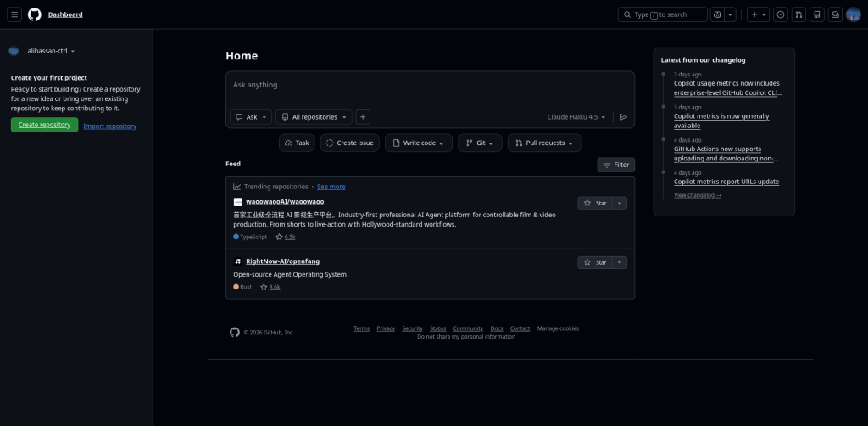Open Copilot chat icon in header
The width and height of the screenshot is (868, 426).
pyautogui.click(x=718, y=14)
